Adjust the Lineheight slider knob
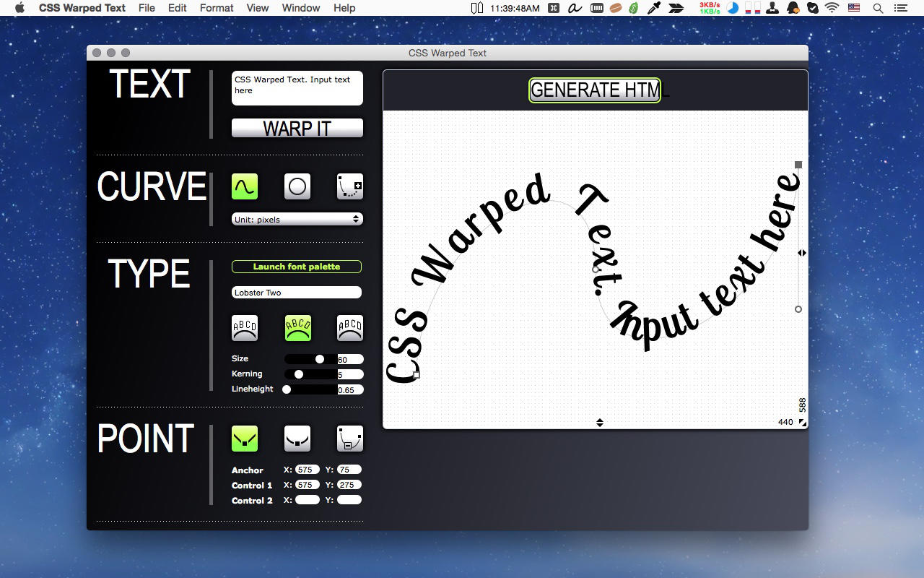The width and height of the screenshot is (924, 578). click(287, 389)
